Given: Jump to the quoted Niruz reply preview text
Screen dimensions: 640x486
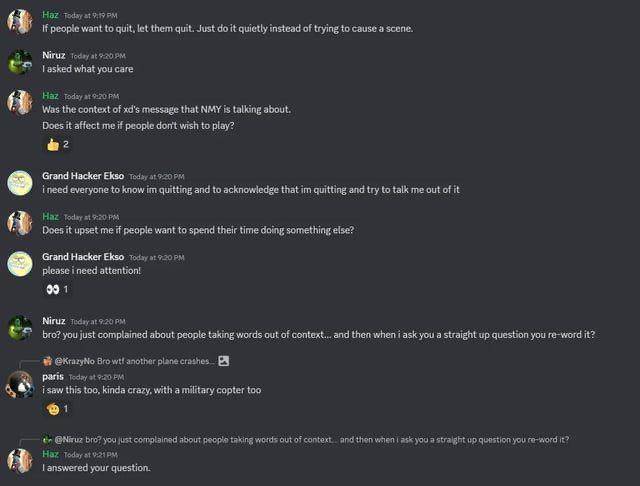Looking at the screenshot, I should (x=327, y=439).
